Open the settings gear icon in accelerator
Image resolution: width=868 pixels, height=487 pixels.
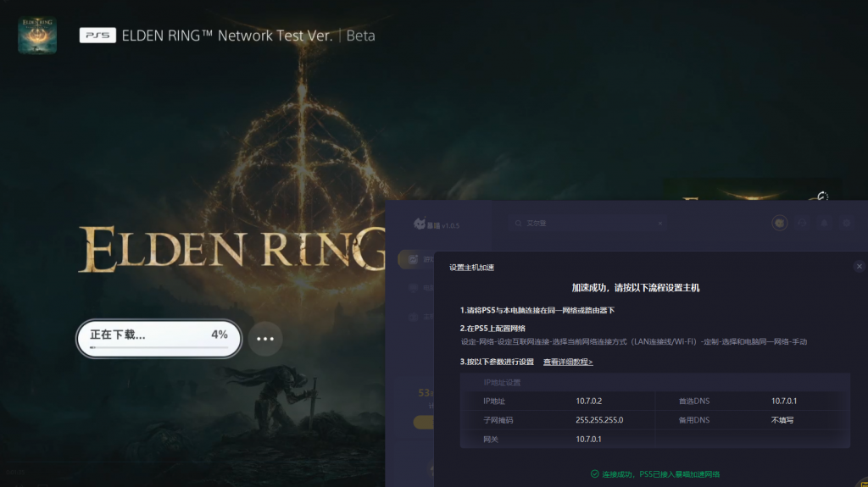(x=847, y=223)
